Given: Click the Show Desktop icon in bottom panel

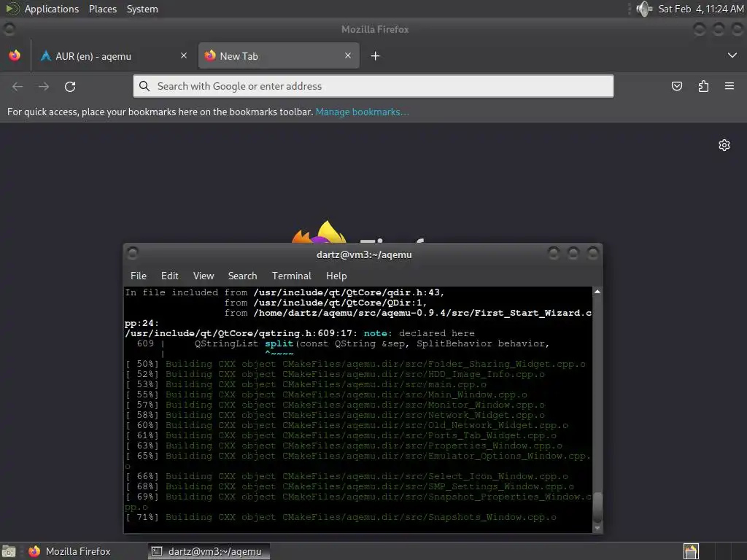Looking at the screenshot, I should pyautogui.click(x=9, y=551).
